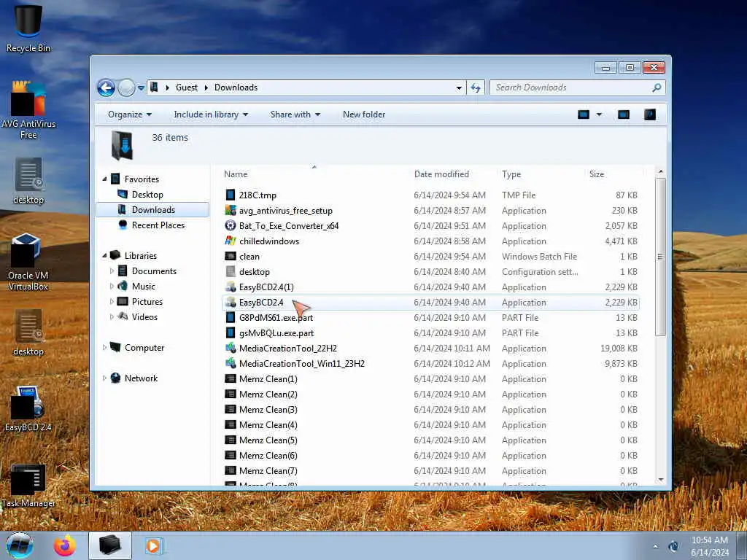The image size is (747, 560).
Task: Select the Oracle VM VirtualBox desktop icon
Action: point(28,262)
